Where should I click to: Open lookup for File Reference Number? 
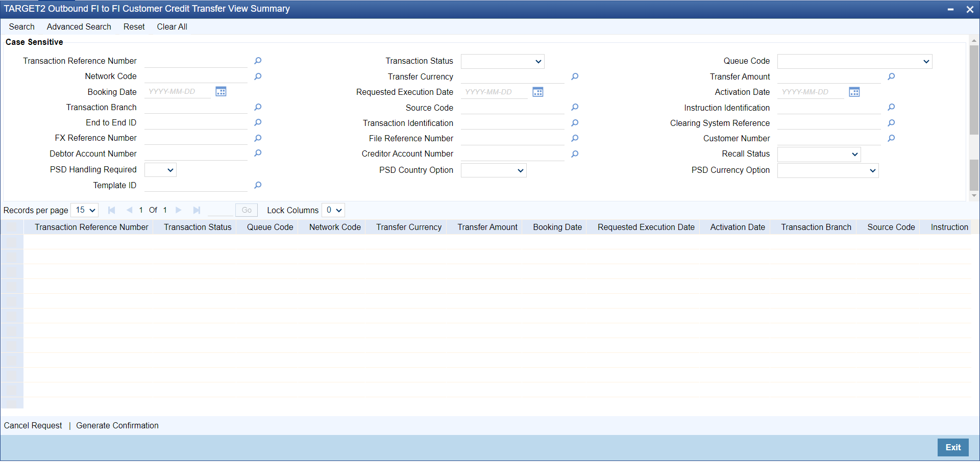575,138
